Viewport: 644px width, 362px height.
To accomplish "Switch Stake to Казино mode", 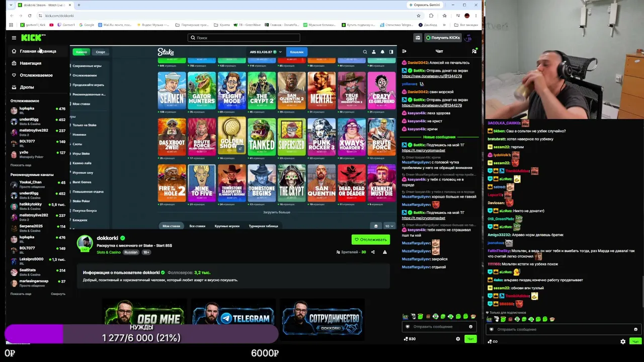I will coord(81,52).
